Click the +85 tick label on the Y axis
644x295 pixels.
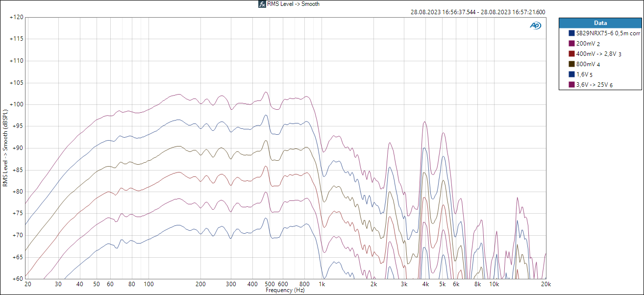[x=18, y=170]
